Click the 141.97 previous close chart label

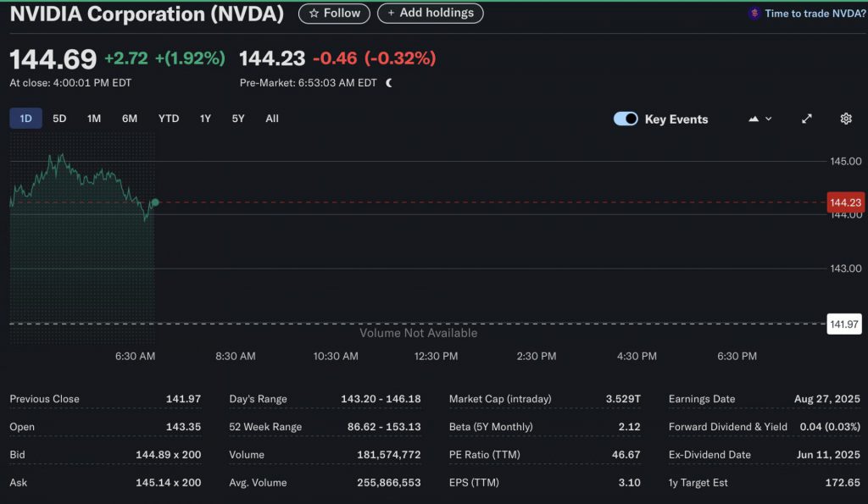tap(844, 324)
